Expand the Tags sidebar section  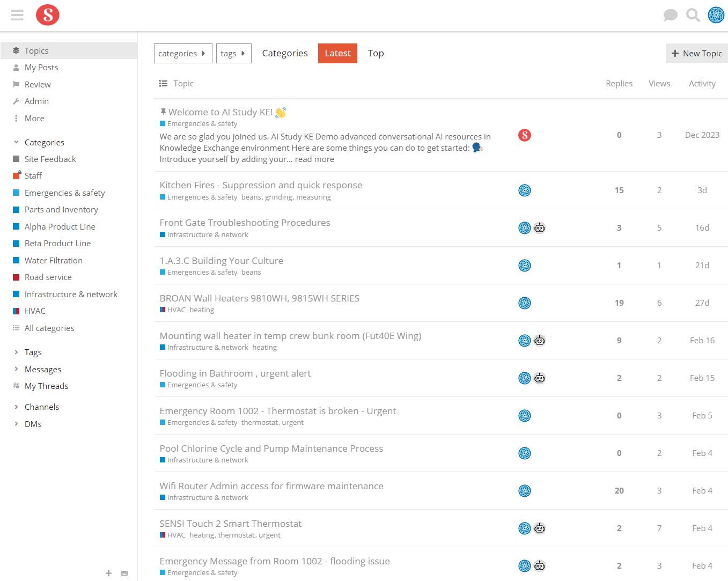click(16, 352)
